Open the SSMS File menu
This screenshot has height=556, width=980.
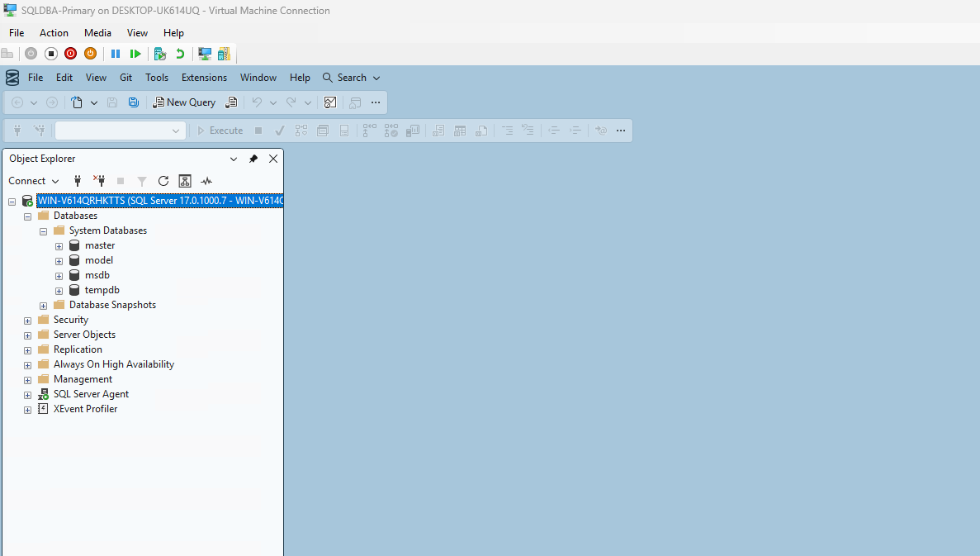point(36,78)
